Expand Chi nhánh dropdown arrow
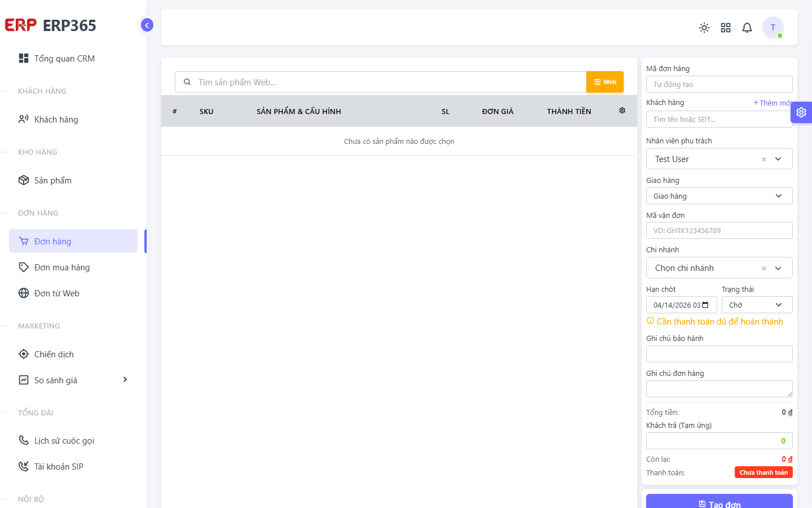The width and height of the screenshot is (812, 508). click(x=778, y=268)
